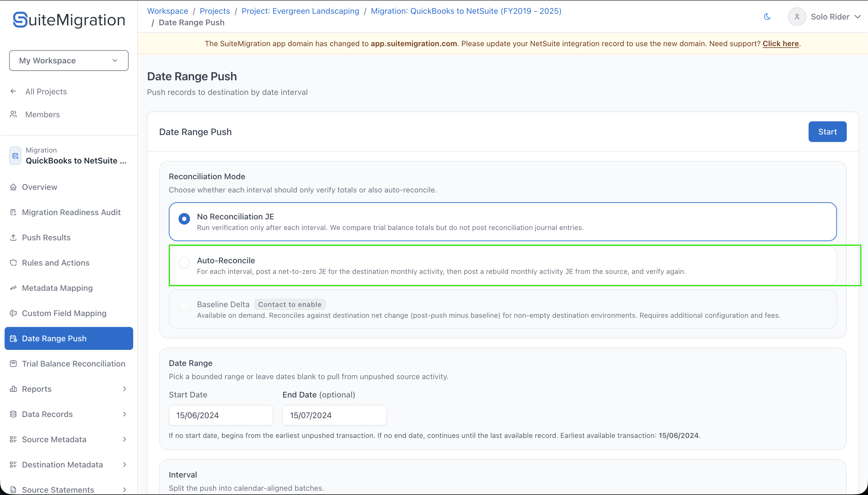Open Overview in the sidebar

point(69,187)
